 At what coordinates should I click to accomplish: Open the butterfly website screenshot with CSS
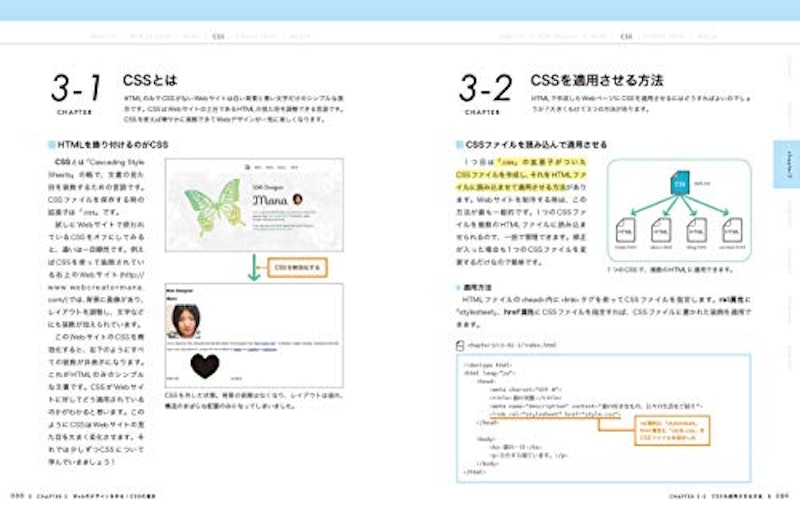point(254,205)
